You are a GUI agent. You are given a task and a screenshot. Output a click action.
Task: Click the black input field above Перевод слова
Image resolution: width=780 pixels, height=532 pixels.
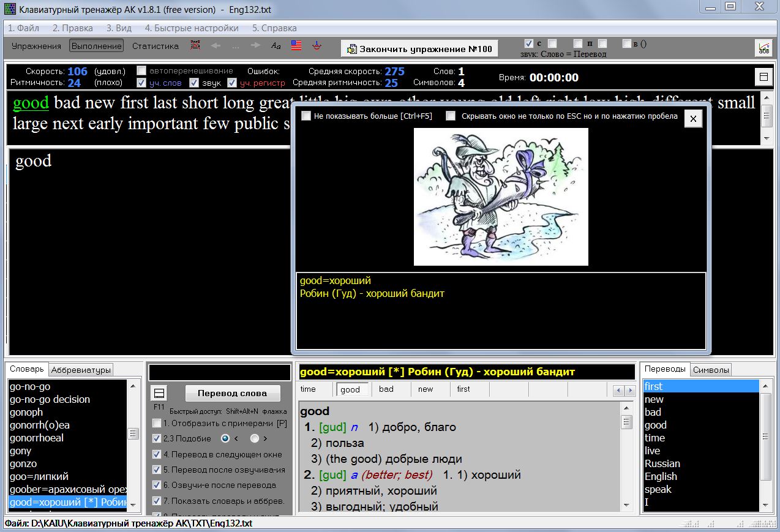point(220,372)
